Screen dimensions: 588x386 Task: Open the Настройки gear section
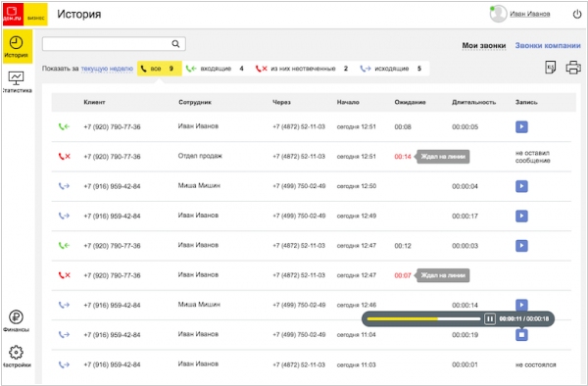[x=16, y=357]
